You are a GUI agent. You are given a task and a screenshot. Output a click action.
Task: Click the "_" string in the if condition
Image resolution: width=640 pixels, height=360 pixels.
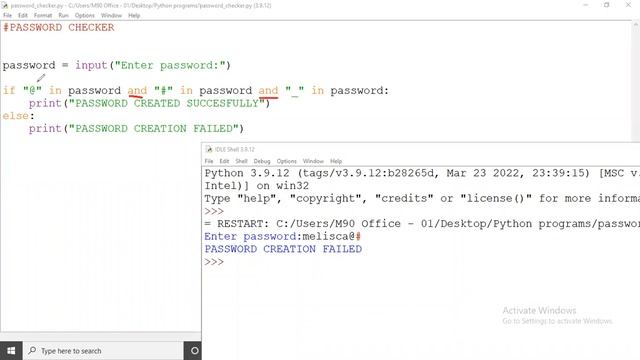pos(294,91)
